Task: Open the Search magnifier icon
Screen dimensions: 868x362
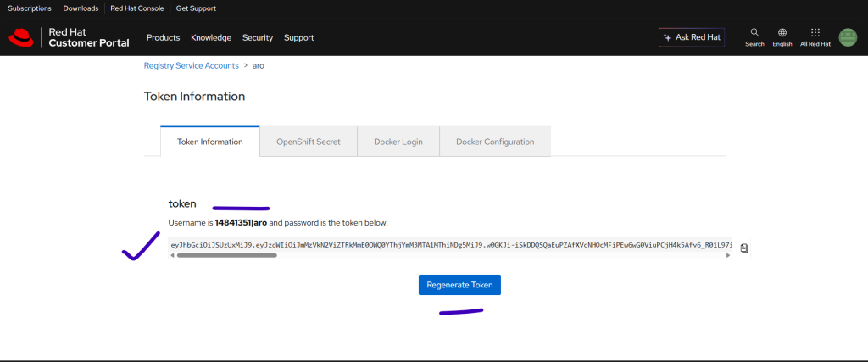Action: coord(754,33)
